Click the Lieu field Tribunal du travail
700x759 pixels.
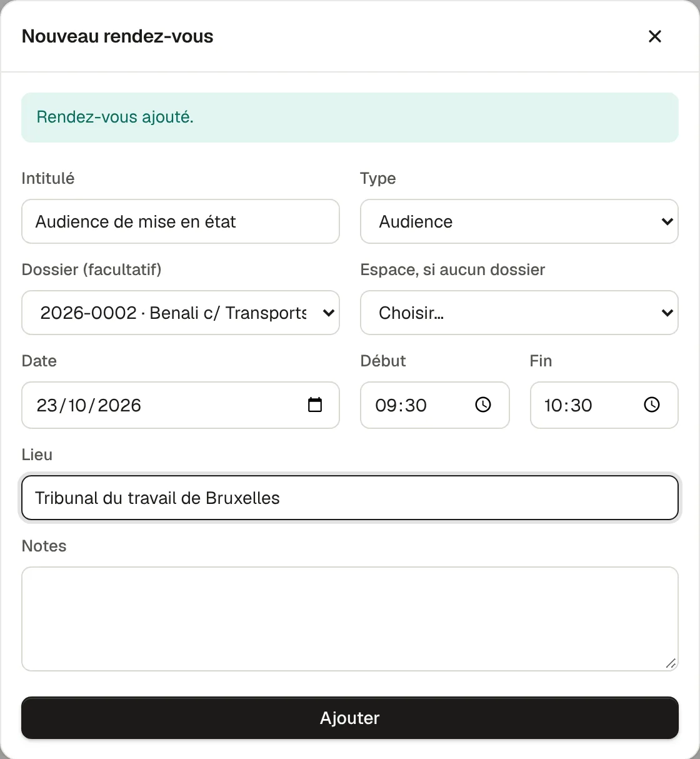coord(350,498)
